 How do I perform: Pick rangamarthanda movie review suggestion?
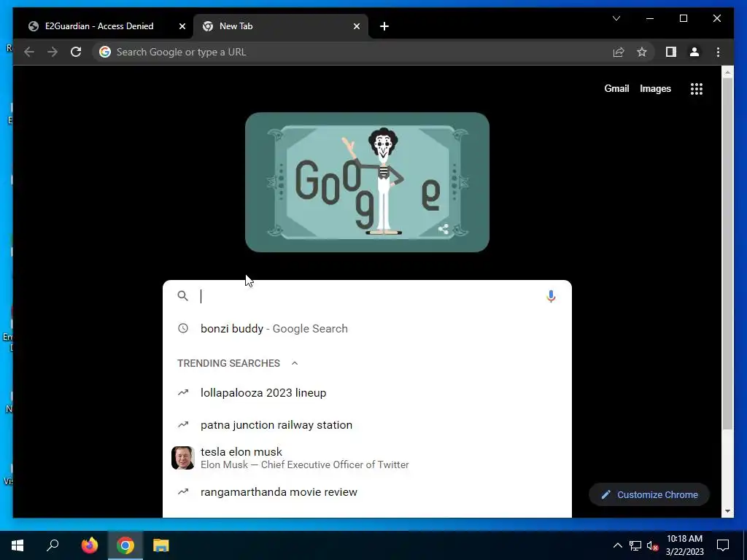[367, 492]
